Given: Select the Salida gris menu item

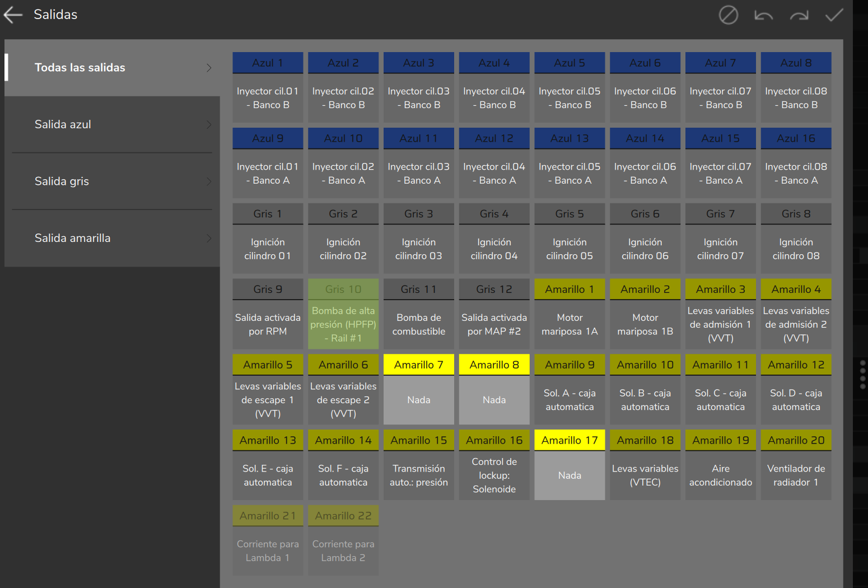Looking at the screenshot, I should click(112, 181).
